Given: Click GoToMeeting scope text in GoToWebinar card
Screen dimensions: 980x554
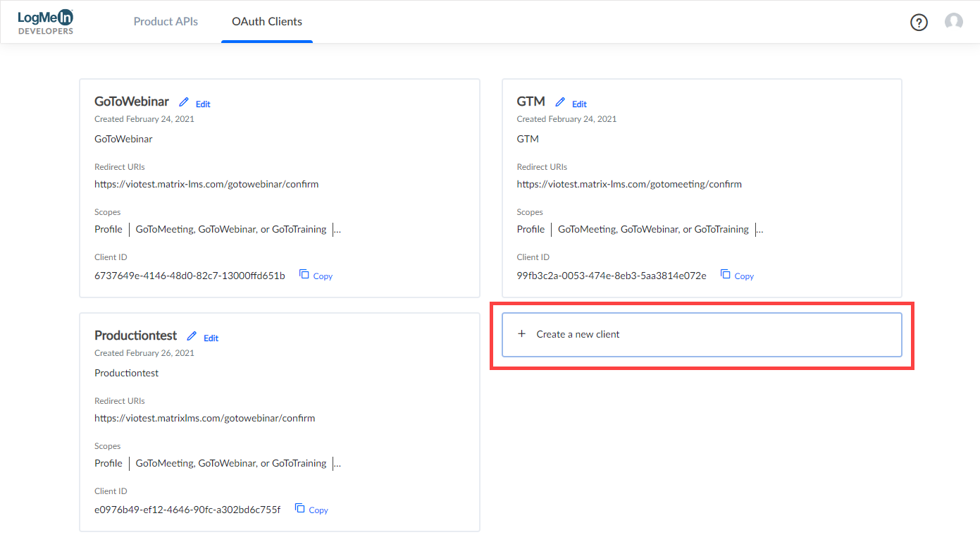Looking at the screenshot, I should click(231, 229).
